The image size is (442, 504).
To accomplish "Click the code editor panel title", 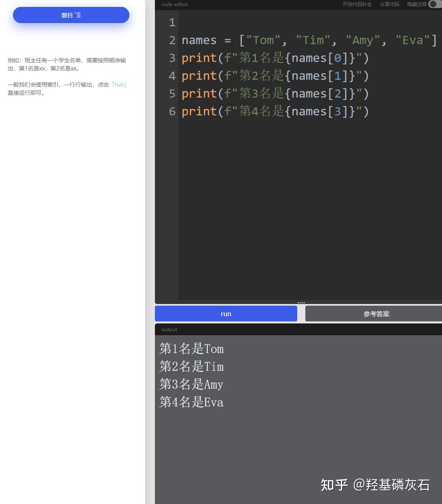I will coord(174,4).
